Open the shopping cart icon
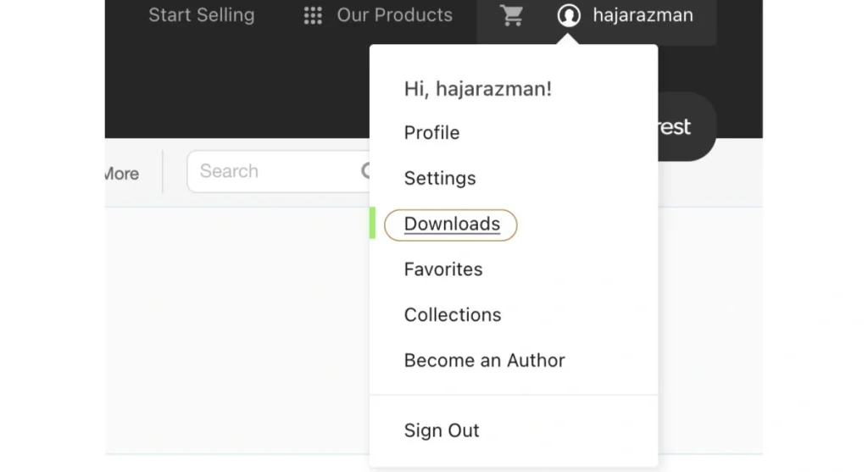The image size is (868, 472). coord(511,15)
